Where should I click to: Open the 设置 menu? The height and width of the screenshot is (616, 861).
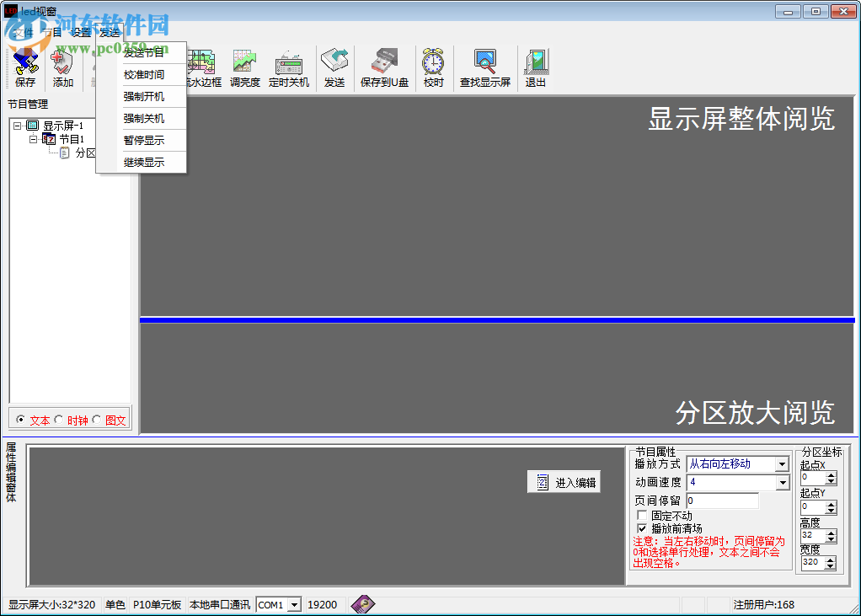[x=80, y=31]
